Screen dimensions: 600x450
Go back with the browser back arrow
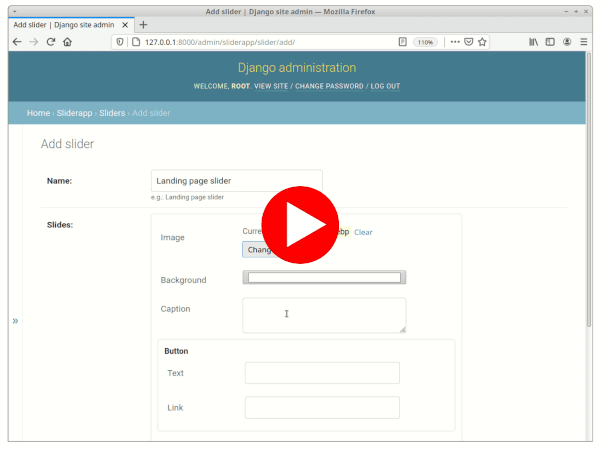click(17, 42)
